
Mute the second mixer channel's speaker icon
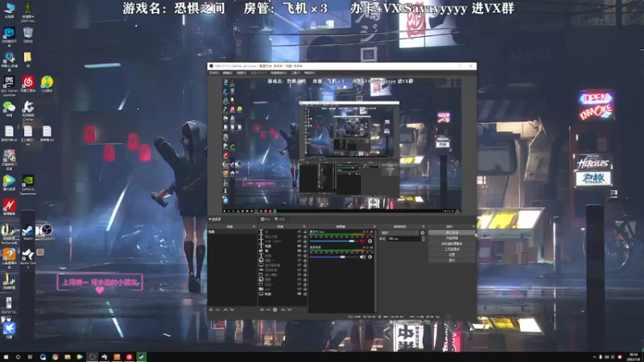pyautogui.click(x=363, y=257)
